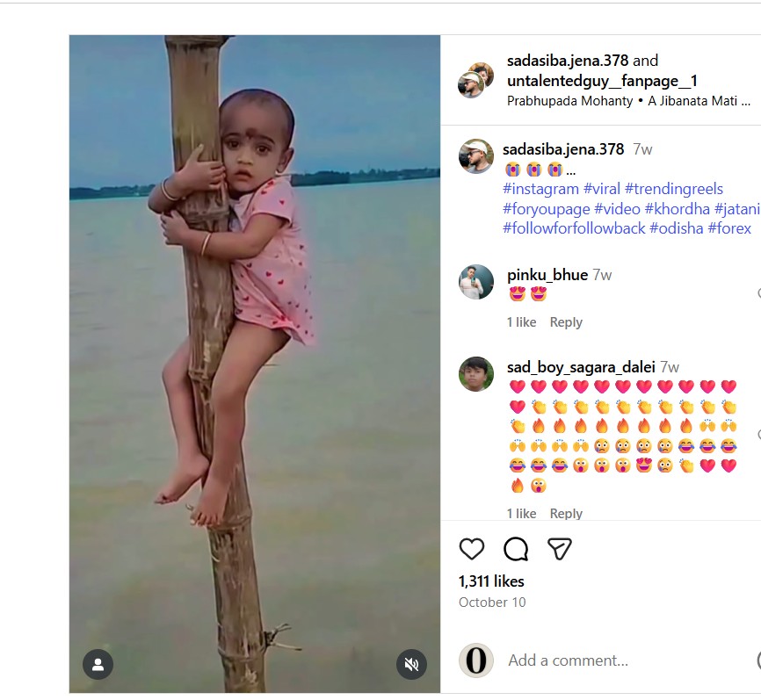Reply to pinku_bhue's comment
761x700 pixels.
tap(566, 322)
